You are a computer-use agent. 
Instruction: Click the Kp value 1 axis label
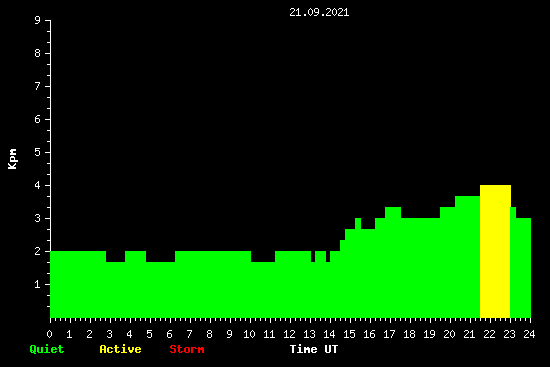pos(38,284)
